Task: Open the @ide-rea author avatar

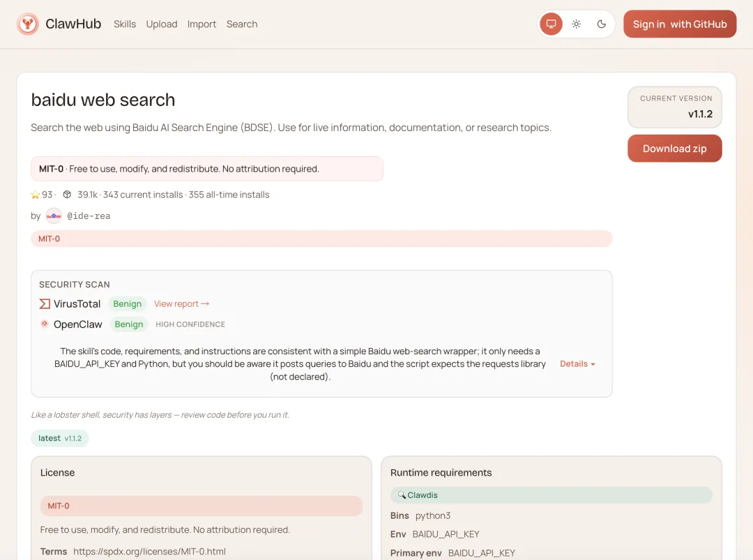Action: click(54, 215)
